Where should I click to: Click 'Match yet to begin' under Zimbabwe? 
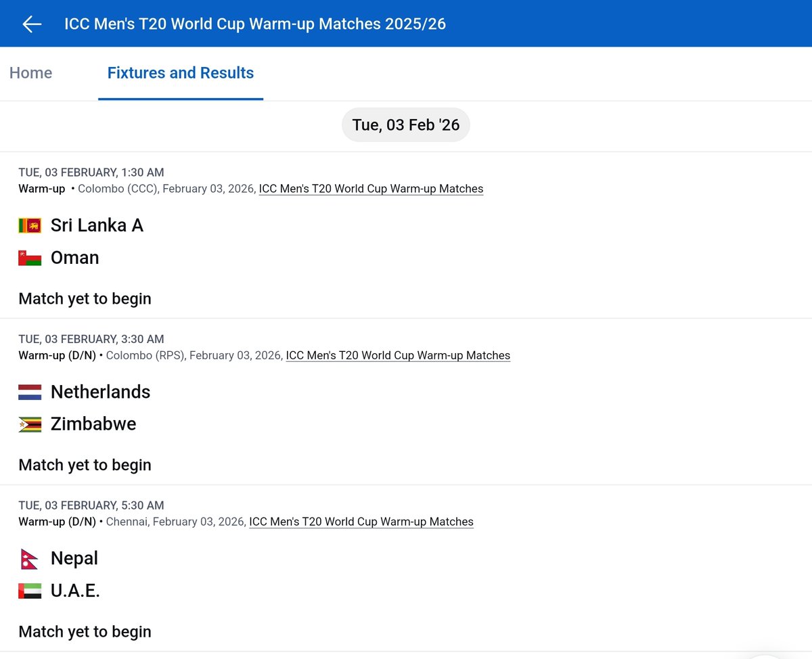point(85,465)
